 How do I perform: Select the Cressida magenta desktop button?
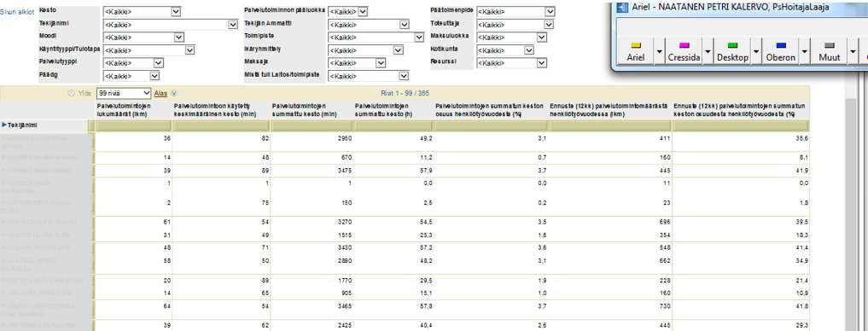tap(684, 51)
